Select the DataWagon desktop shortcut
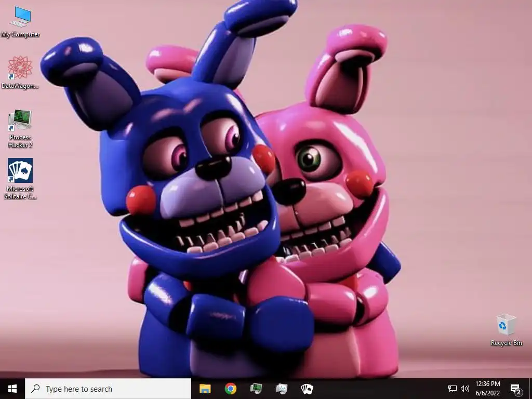532x399 pixels. pyautogui.click(x=20, y=72)
